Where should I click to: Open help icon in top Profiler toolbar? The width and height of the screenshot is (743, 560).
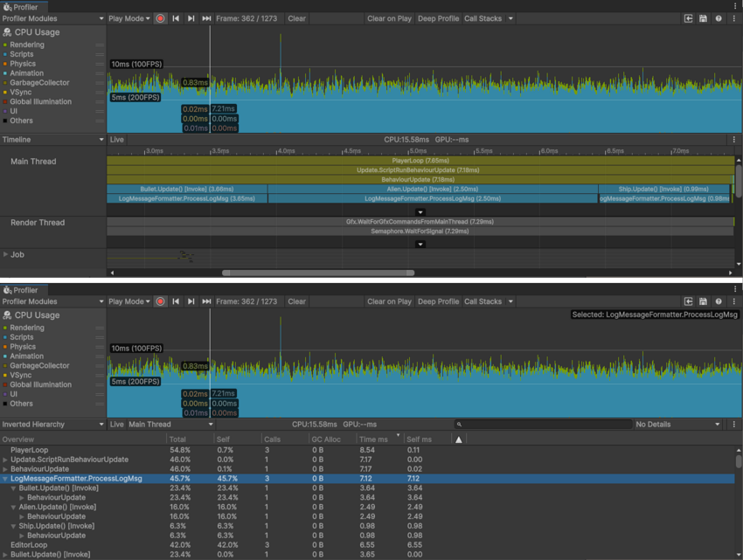click(719, 18)
